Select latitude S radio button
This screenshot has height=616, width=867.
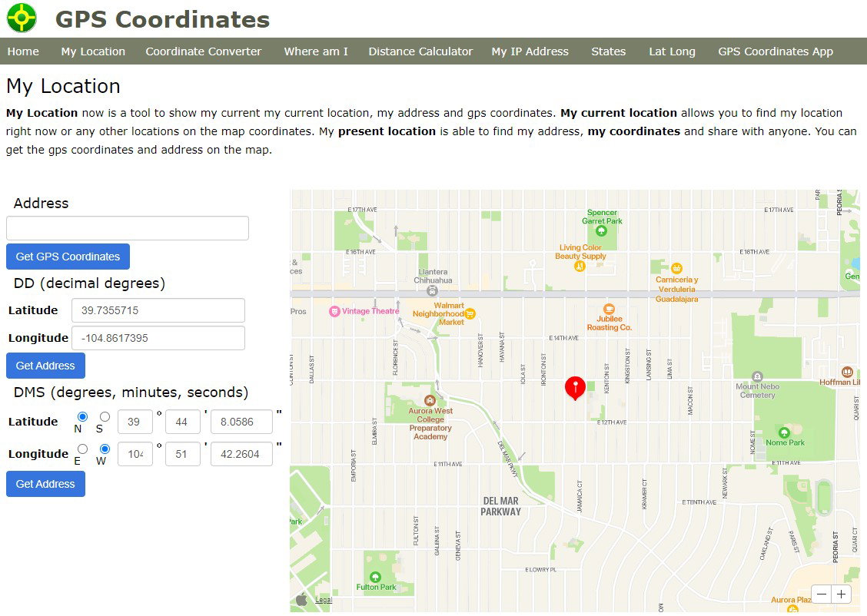[x=105, y=416]
